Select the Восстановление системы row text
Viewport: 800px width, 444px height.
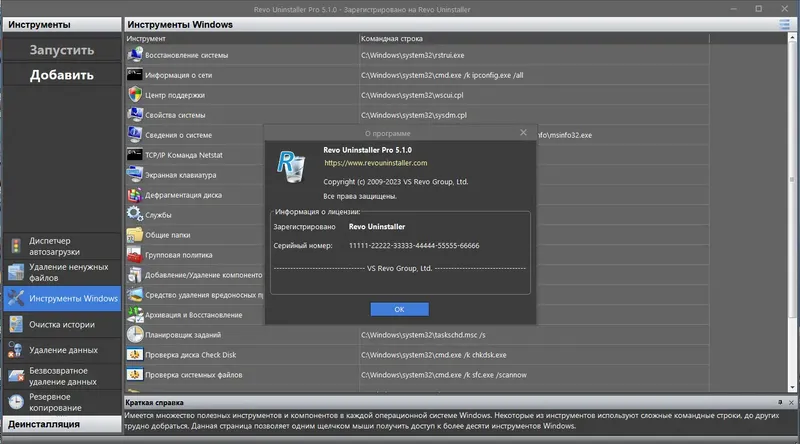point(187,55)
